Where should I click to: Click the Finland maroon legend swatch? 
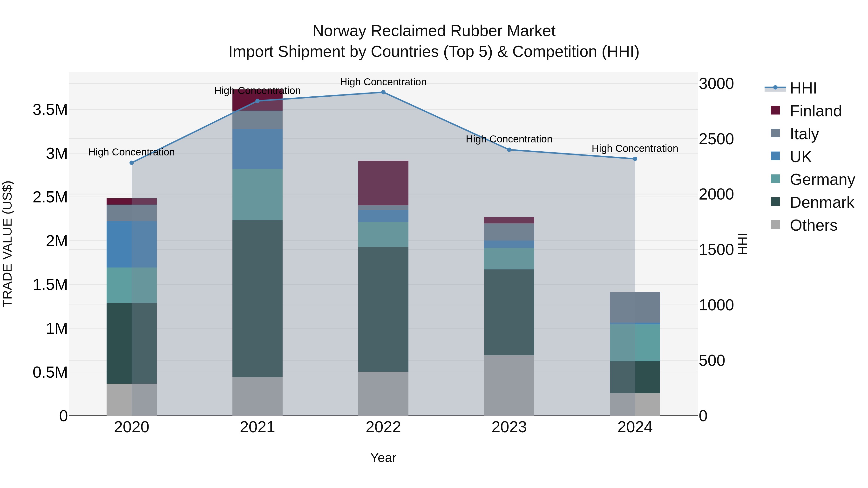(775, 110)
